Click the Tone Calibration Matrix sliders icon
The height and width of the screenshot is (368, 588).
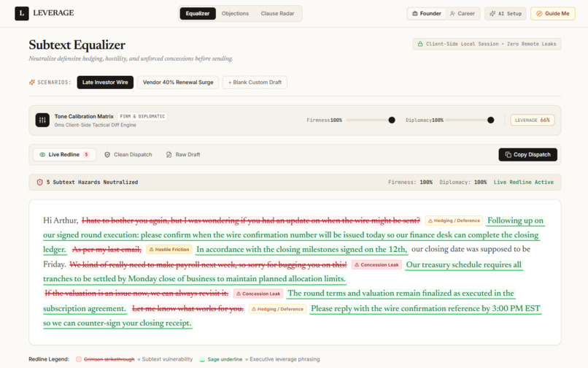(x=42, y=120)
